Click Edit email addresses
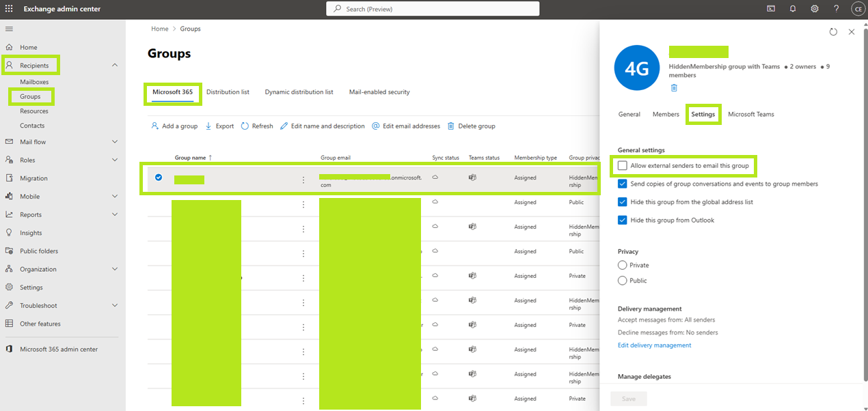Viewport: 868px width, 411px height. [406, 126]
